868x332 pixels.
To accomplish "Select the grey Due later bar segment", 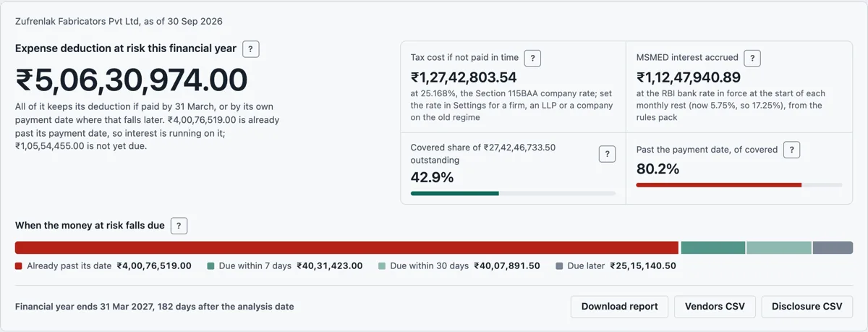I will pyautogui.click(x=833, y=247).
